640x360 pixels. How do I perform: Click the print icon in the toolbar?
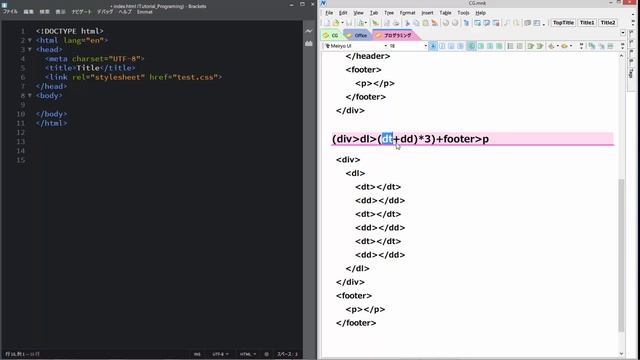[x=396, y=23]
